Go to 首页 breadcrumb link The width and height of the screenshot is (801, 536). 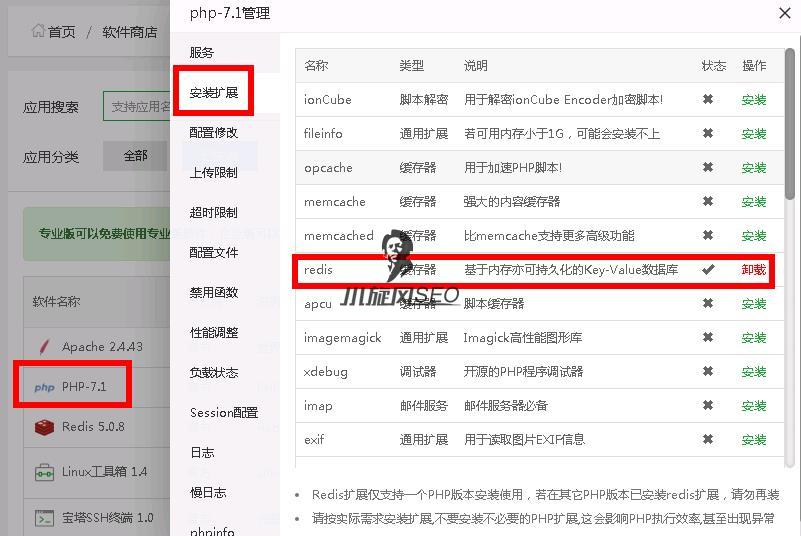(61, 32)
